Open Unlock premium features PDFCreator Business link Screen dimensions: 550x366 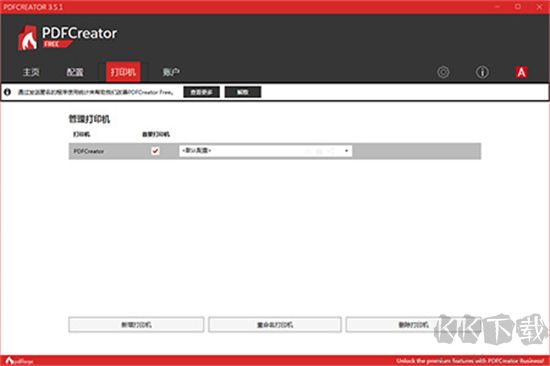(x=470, y=361)
